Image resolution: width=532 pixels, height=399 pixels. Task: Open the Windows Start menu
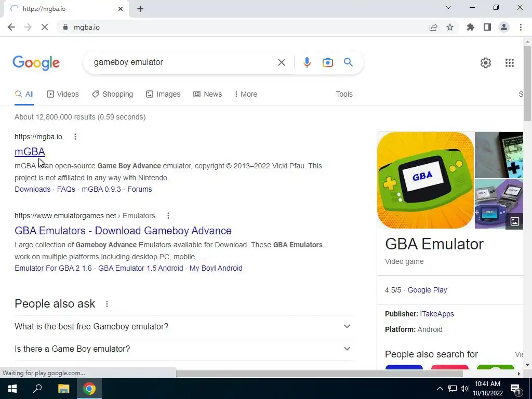coord(12,389)
